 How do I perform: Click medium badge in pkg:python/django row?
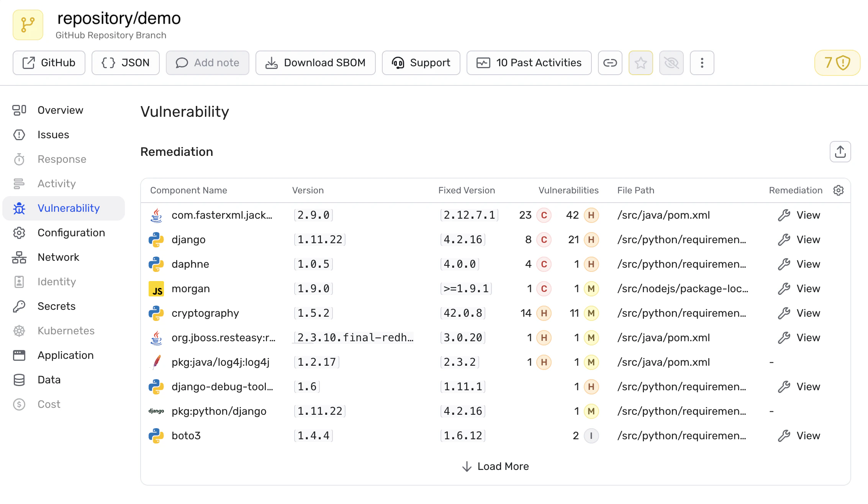pyautogui.click(x=591, y=411)
